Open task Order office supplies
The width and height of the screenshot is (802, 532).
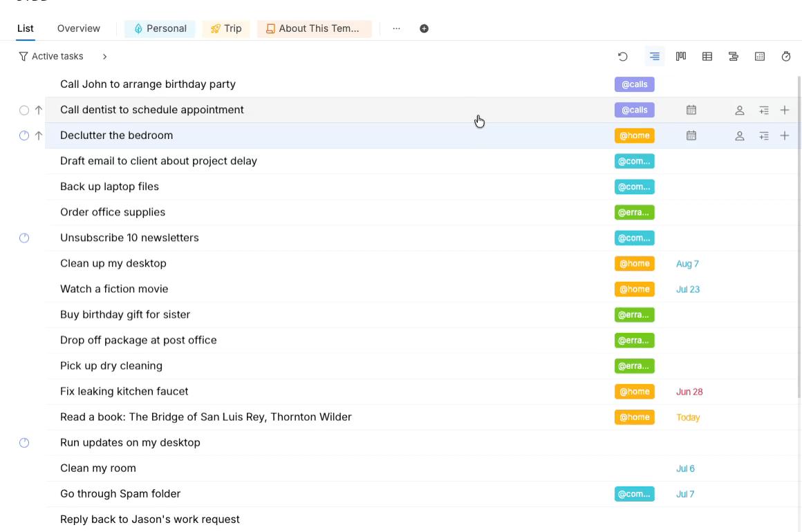pyautogui.click(x=113, y=212)
